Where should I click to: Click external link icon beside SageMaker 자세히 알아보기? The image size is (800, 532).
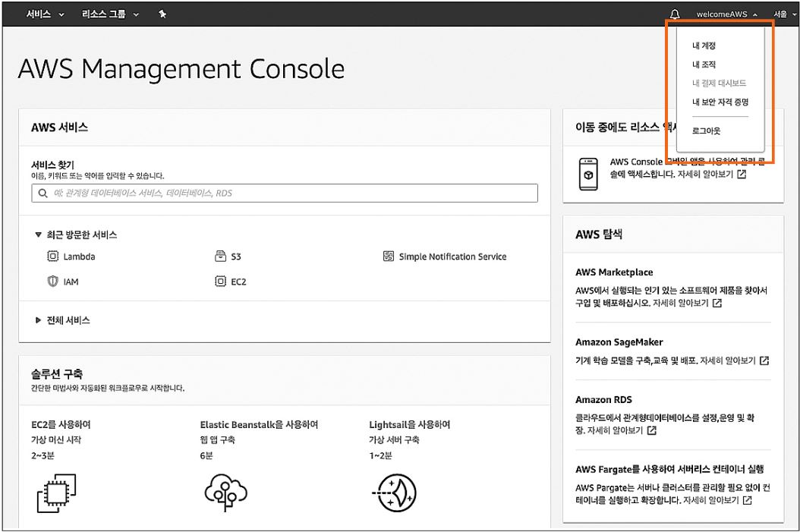point(764,360)
